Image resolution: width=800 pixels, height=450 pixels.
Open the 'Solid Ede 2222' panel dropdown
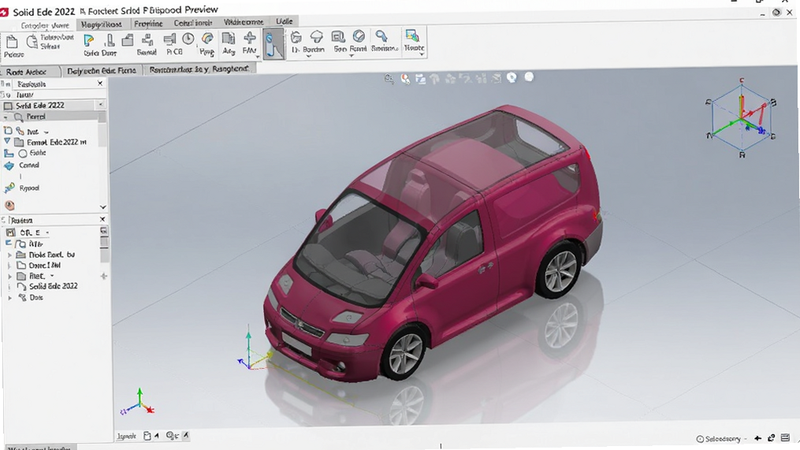101,105
